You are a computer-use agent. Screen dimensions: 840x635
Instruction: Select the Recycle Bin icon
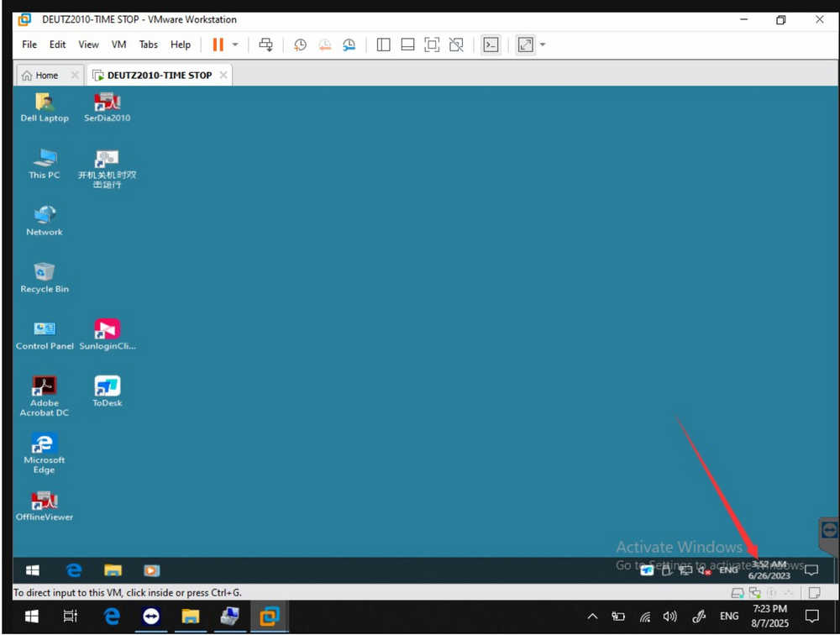[x=45, y=278]
